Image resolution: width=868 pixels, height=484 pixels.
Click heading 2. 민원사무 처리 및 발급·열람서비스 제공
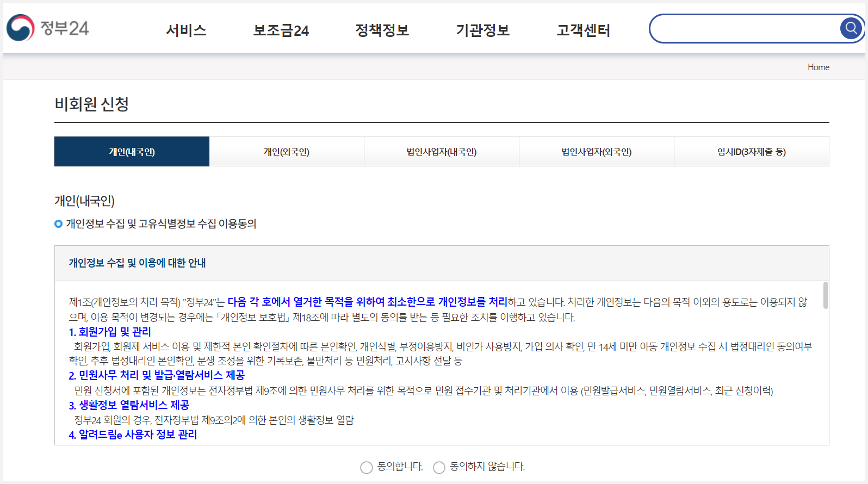157,375
